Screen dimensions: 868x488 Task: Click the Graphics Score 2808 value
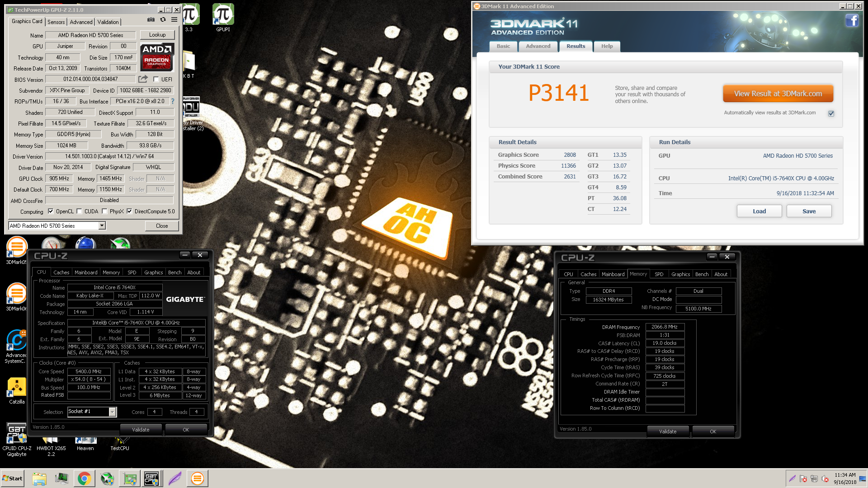coord(570,155)
